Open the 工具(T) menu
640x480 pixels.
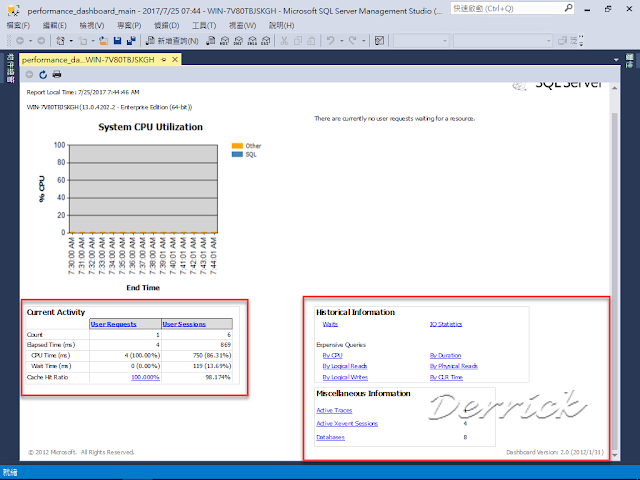click(x=204, y=25)
